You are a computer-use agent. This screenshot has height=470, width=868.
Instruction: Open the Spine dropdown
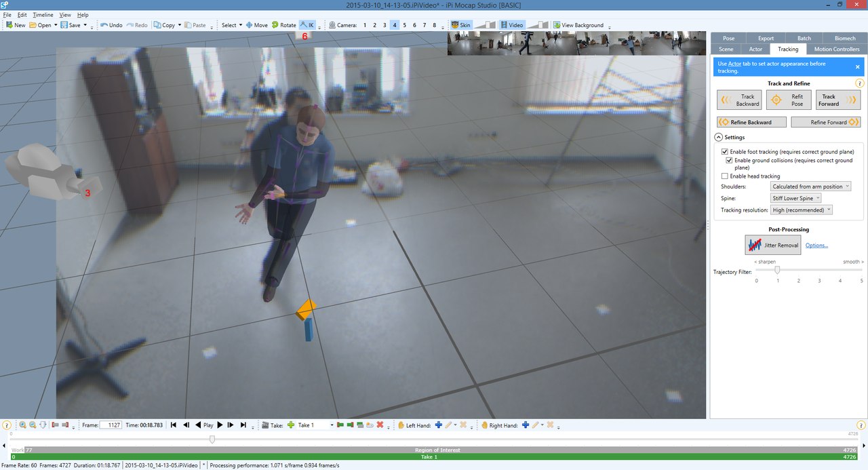(796, 198)
